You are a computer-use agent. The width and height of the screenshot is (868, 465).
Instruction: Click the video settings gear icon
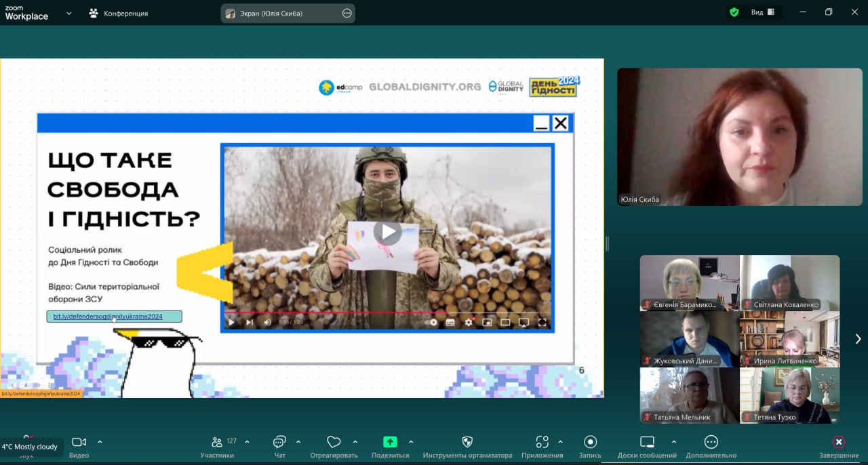coord(468,323)
